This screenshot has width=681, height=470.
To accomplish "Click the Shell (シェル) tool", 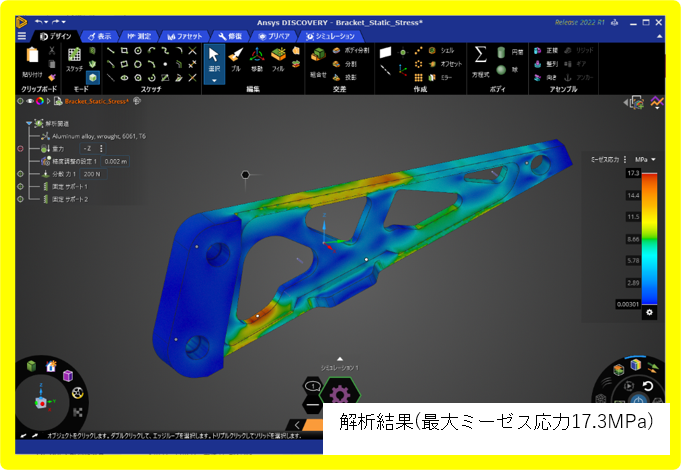I will point(441,50).
